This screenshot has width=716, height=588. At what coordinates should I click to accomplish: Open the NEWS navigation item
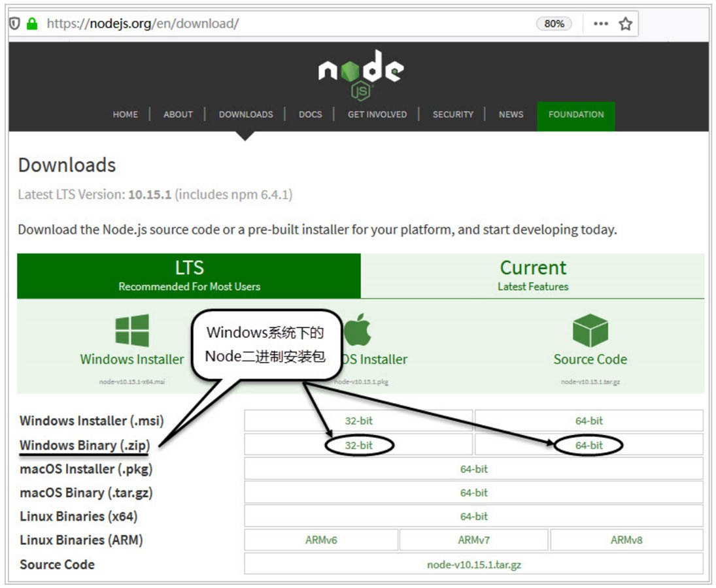click(511, 114)
